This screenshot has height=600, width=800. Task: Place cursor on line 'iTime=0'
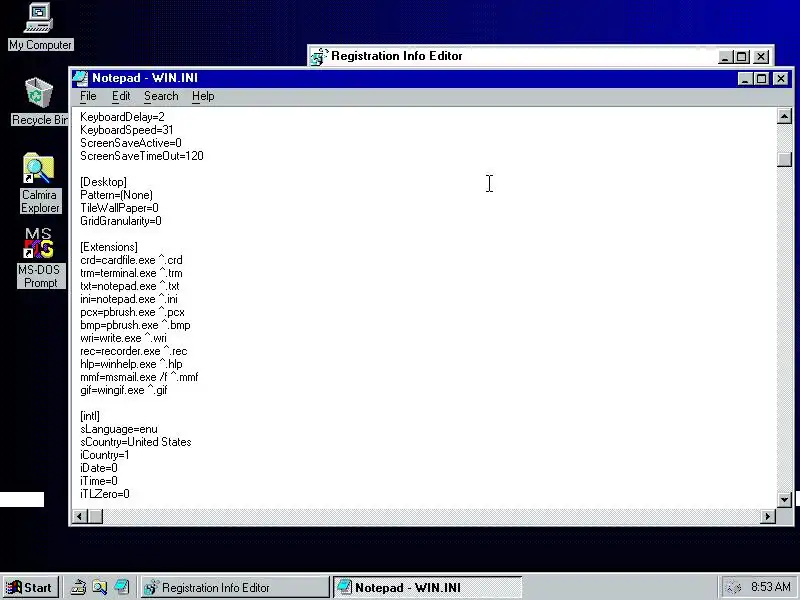99,481
